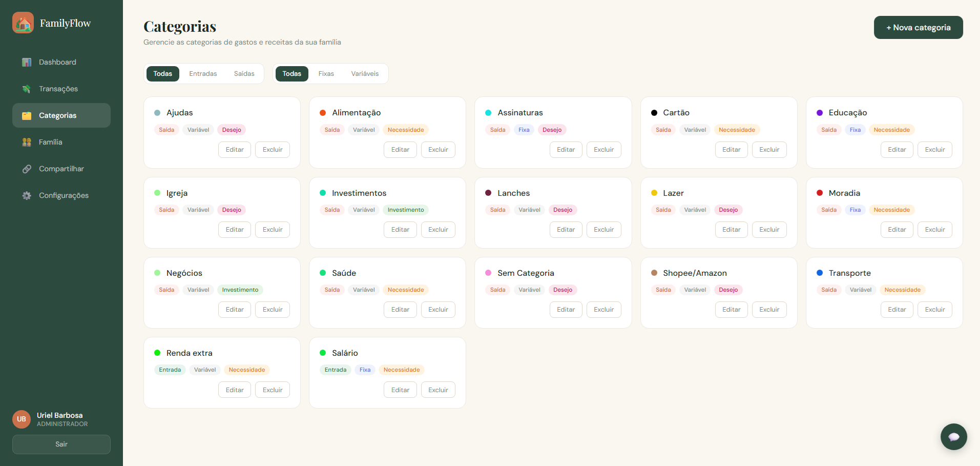Edit the Salário category

click(400, 390)
